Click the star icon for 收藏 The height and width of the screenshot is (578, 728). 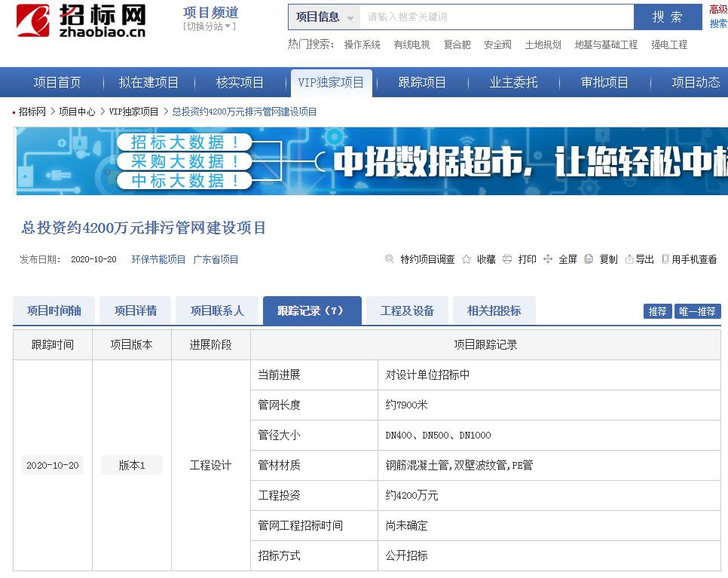tap(466, 259)
